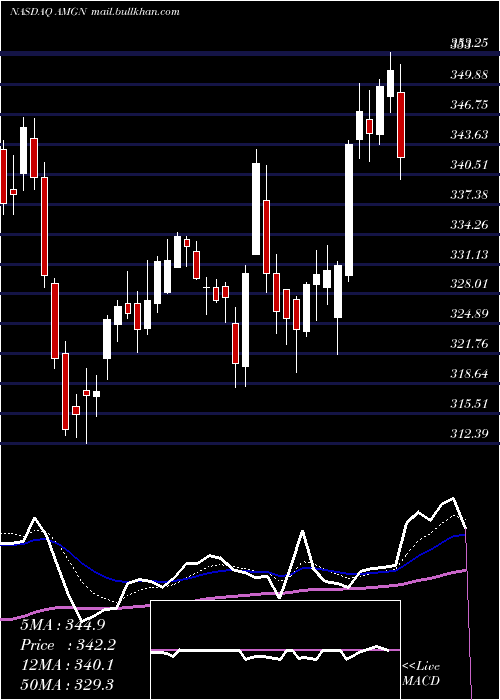Click the overlapping top price label 353.25

tap(469, 43)
